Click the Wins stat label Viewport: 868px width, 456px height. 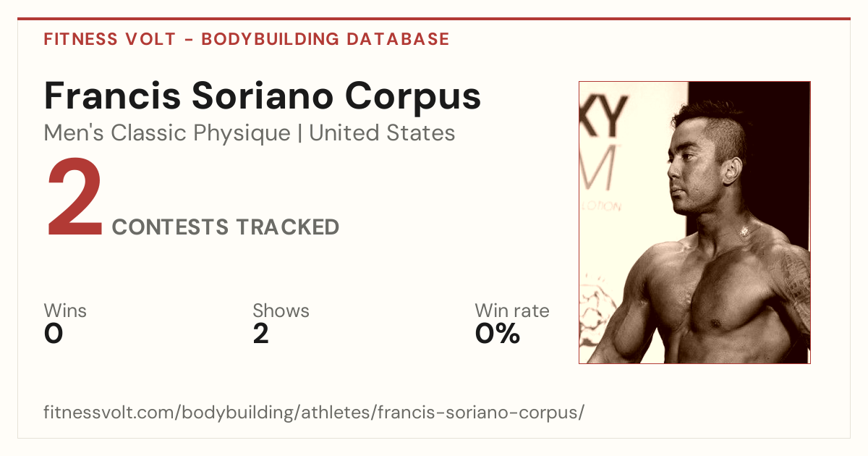(x=65, y=311)
